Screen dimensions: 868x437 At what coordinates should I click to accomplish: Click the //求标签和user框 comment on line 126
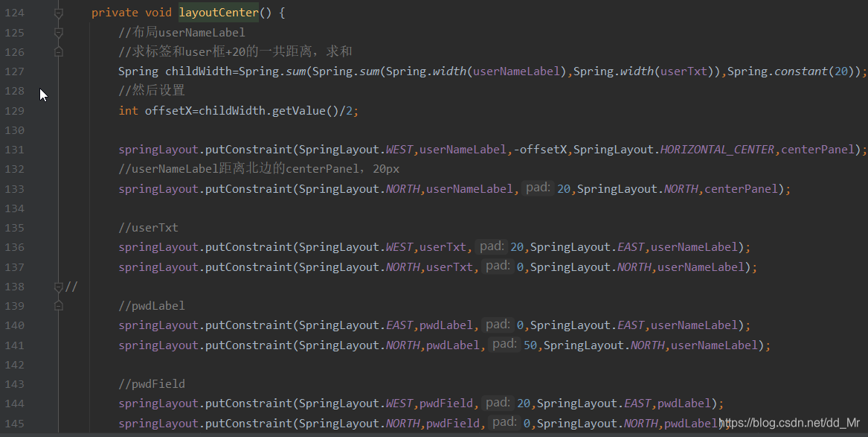click(x=235, y=51)
